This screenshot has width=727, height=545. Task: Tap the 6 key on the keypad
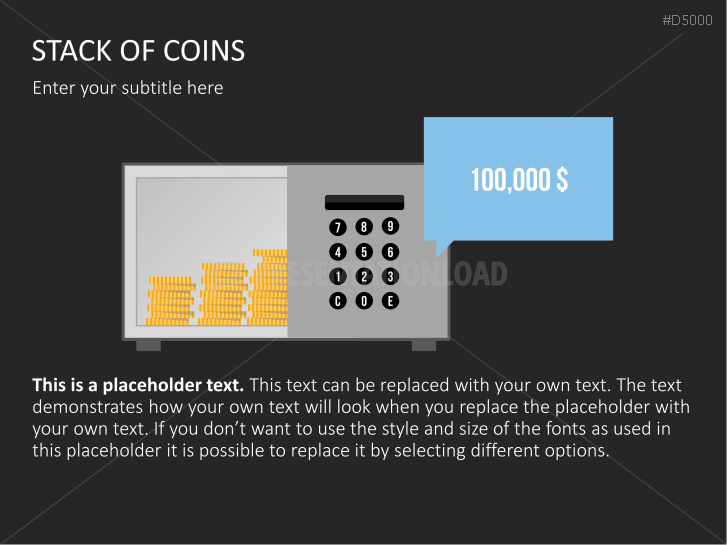tap(390, 252)
